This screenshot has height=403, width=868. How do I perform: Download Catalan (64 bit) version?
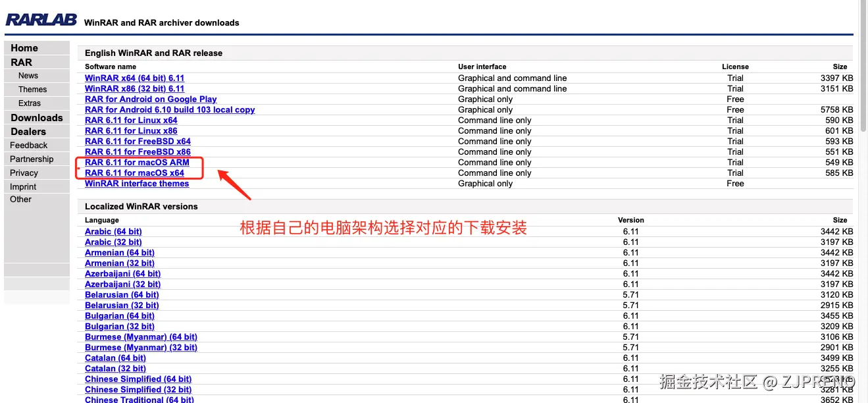click(116, 358)
